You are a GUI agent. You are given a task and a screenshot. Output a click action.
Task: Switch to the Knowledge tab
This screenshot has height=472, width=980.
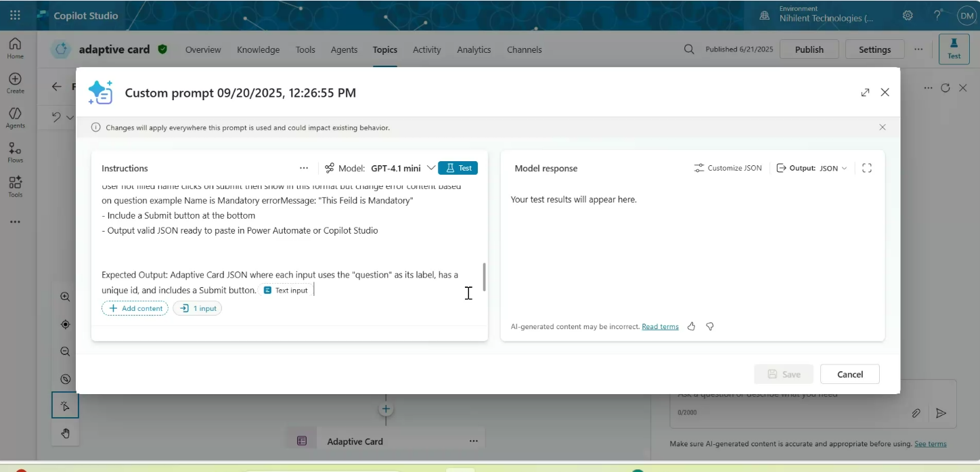coord(259,49)
